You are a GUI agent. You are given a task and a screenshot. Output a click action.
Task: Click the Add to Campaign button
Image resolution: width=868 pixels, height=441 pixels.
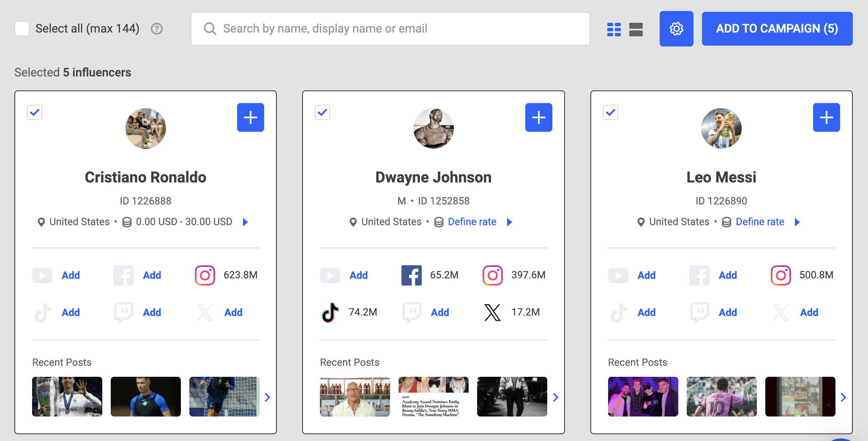click(777, 29)
